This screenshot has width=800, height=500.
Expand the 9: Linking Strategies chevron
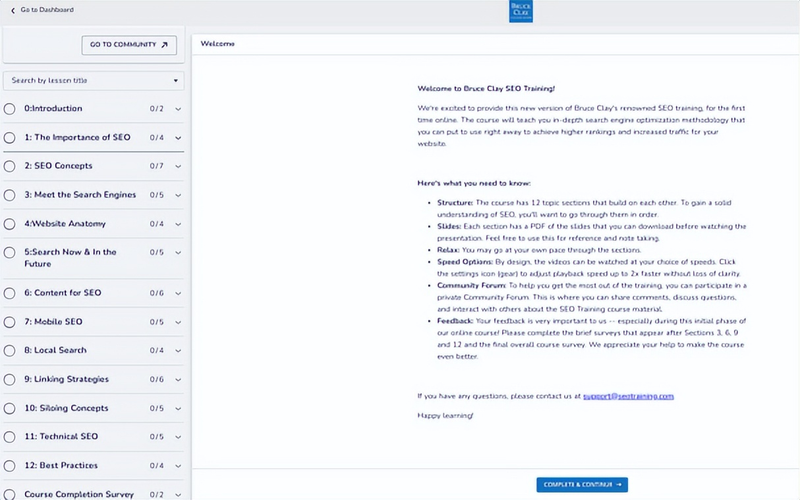click(x=178, y=380)
